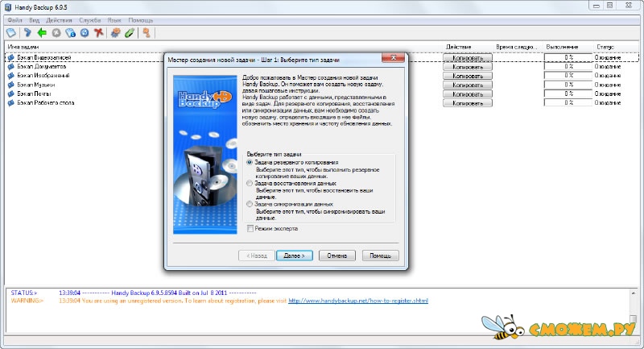The image size is (644, 349).
Task: Select Задача резервного копирования radio button
Action: (250, 162)
